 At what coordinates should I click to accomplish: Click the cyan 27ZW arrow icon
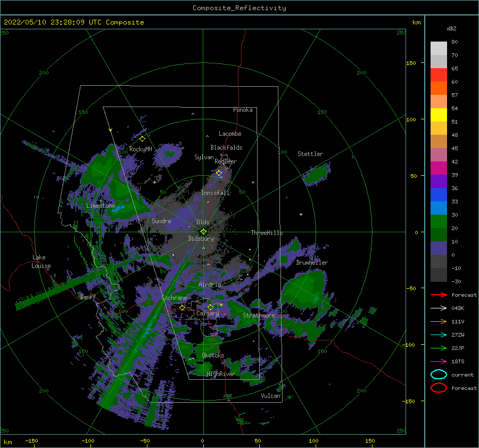coord(439,335)
